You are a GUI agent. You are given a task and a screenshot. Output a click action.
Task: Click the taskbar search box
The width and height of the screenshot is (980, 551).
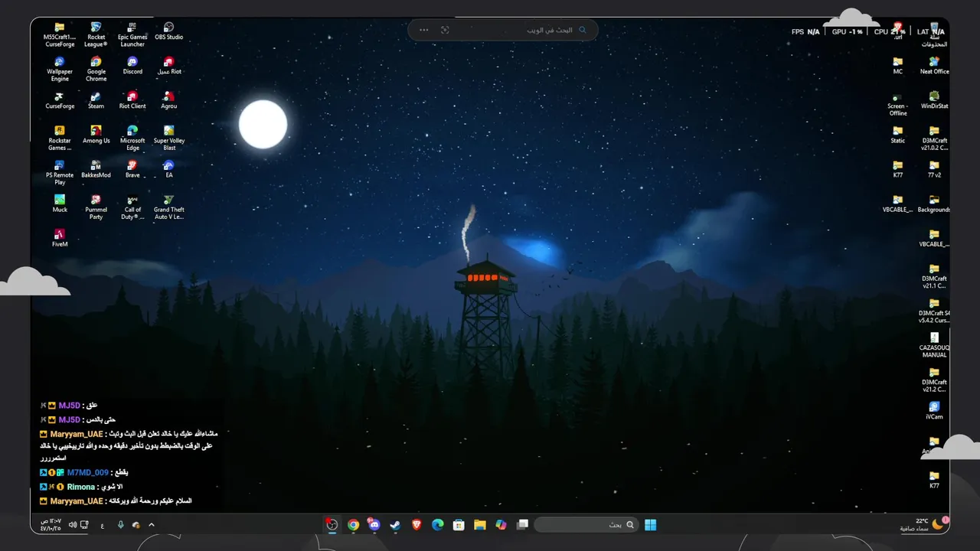(x=586, y=524)
